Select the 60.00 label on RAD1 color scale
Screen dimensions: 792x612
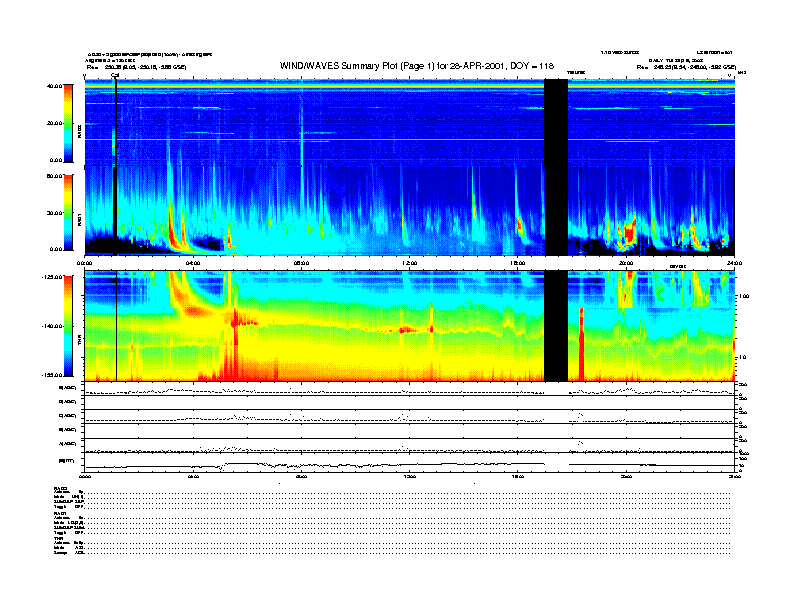(x=54, y=176)
